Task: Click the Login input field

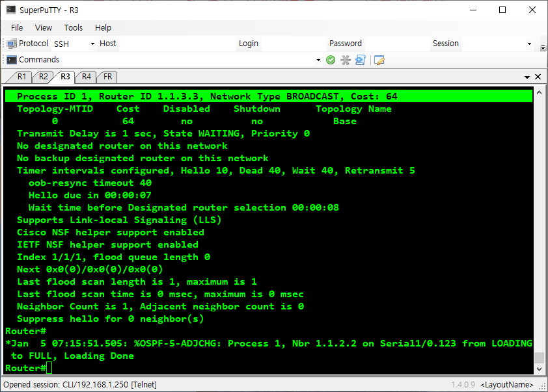Action: click(293, 44)
